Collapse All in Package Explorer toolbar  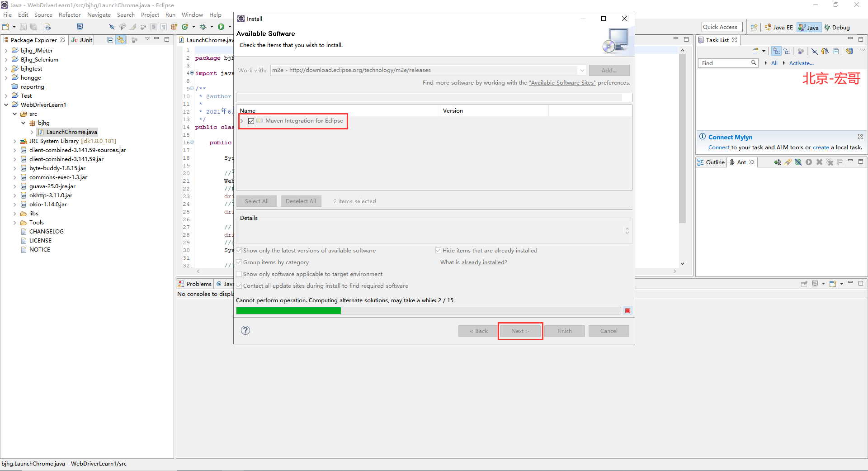(110, 40)
